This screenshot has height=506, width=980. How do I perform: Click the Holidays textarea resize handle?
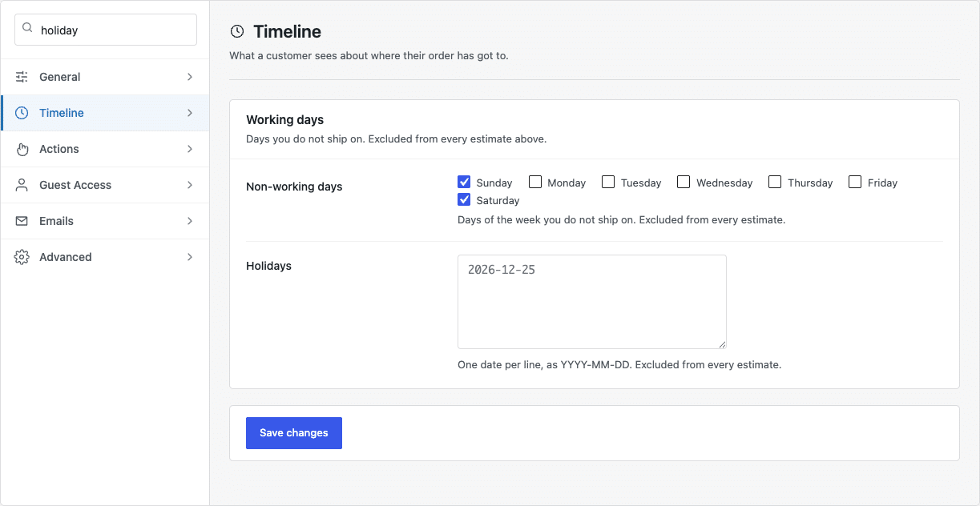[x=721, y=343]
